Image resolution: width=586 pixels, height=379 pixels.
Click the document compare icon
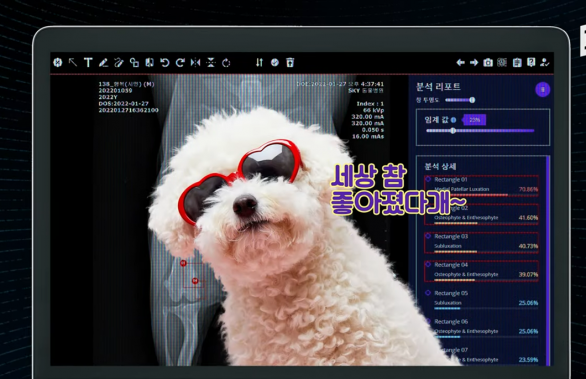point(149,62)
